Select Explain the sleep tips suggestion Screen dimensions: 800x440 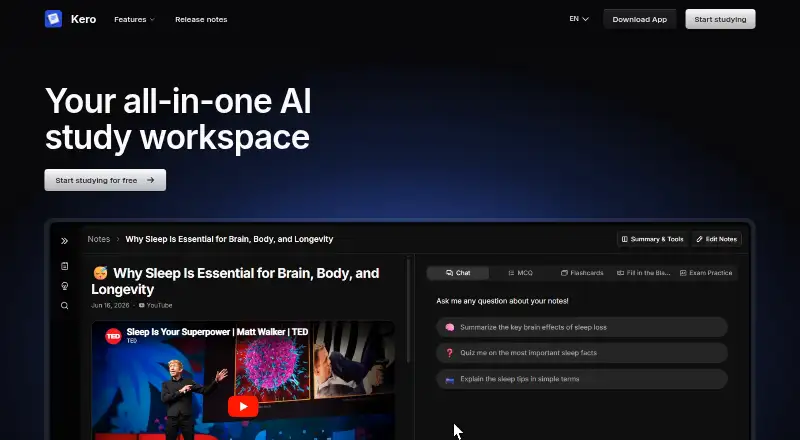click(582, 379)
